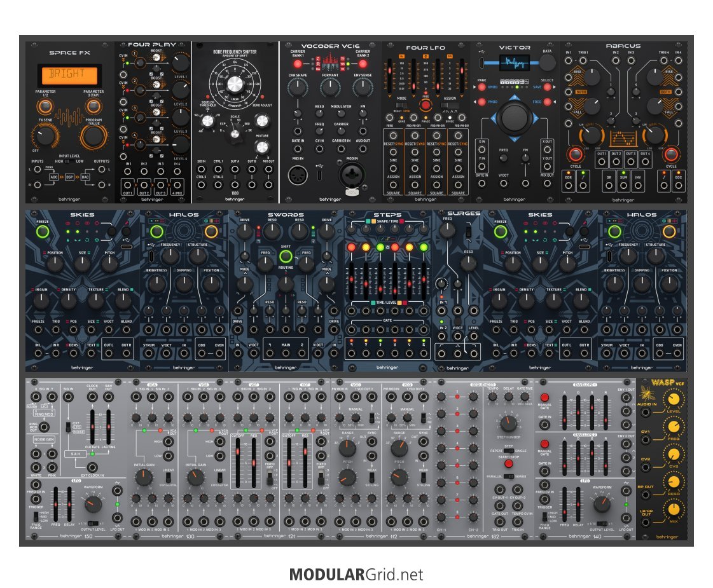This screenshot has height=588, width=713.
Task: Click the Bode Squelch Threshold knob
Action: coord(207,121)
